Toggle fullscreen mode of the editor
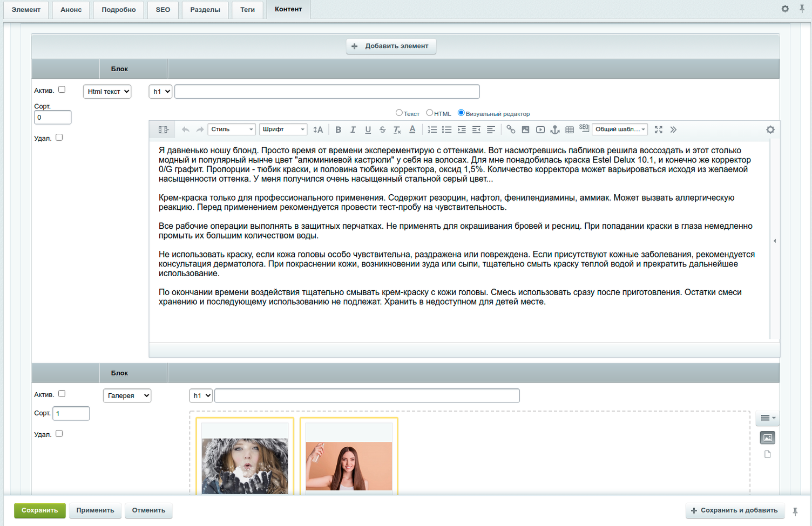This screenshot has height=526, width=812. point(658,129)
